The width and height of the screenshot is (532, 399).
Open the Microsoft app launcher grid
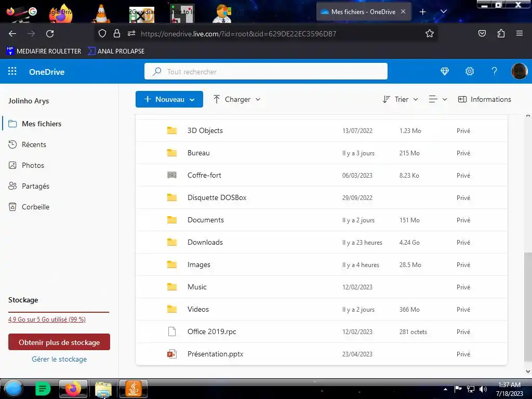pyautogui.click(x=12, y=71)
